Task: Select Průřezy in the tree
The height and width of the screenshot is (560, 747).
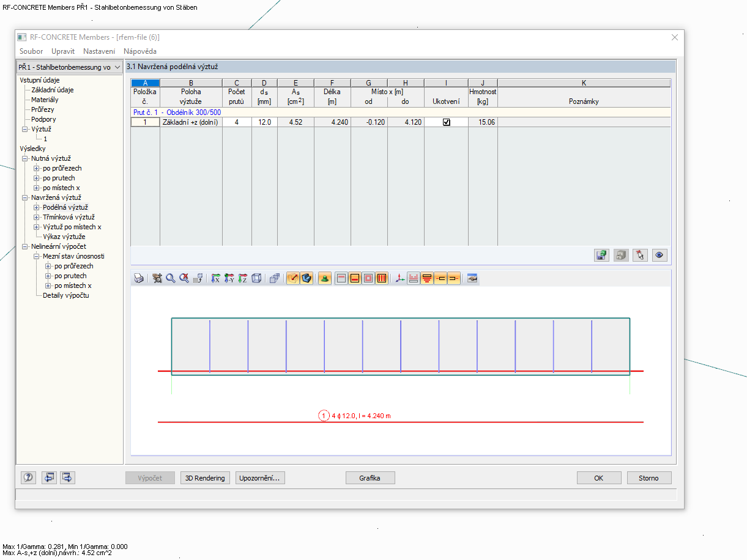Action: 43,109
